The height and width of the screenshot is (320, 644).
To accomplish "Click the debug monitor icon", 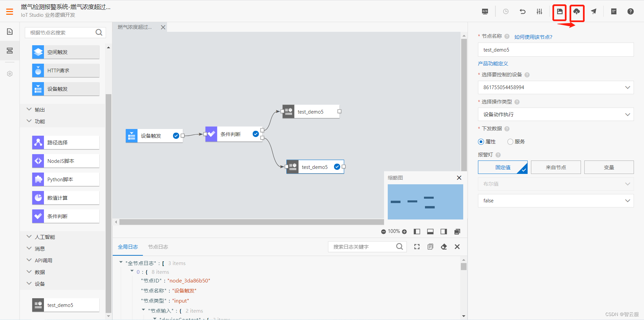I will (485, 12).
